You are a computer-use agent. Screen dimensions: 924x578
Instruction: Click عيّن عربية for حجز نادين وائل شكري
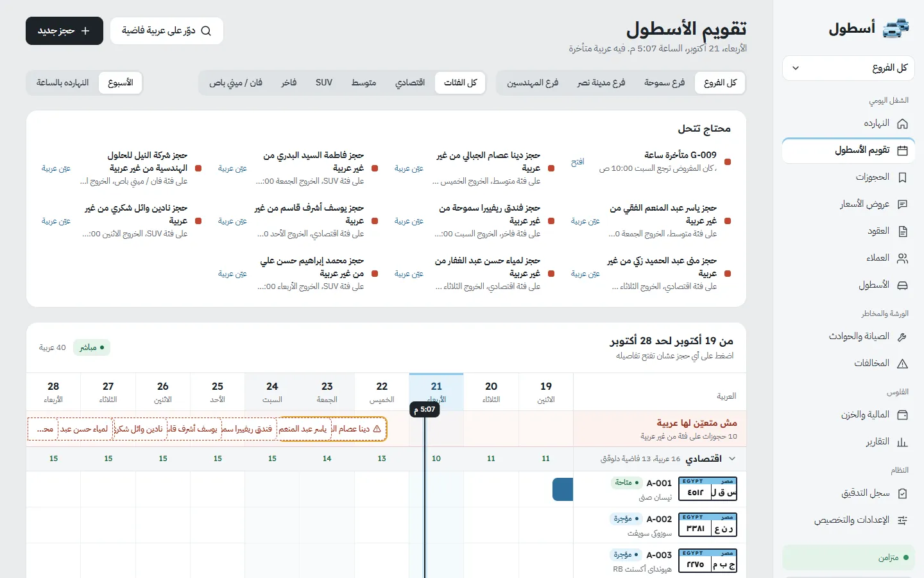56,221
